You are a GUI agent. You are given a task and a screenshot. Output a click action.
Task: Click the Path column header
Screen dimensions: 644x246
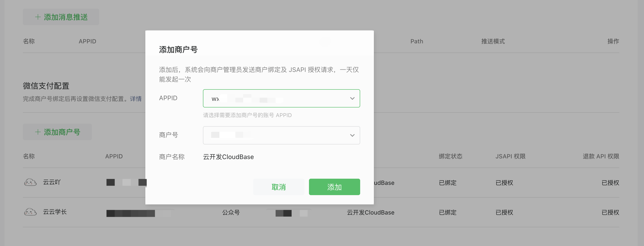[x=417, y=42]
